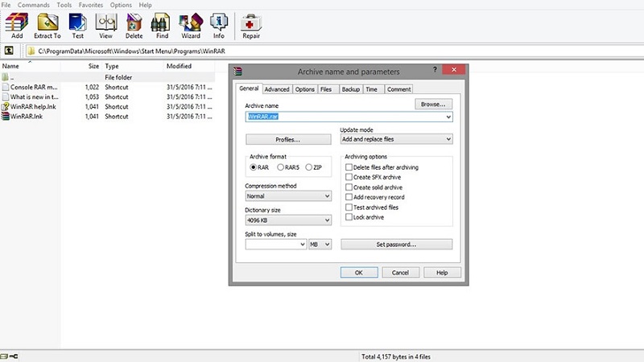Click the What is new file icon
The height and width of the screenshot is (362, 644).
click(6, 97)
